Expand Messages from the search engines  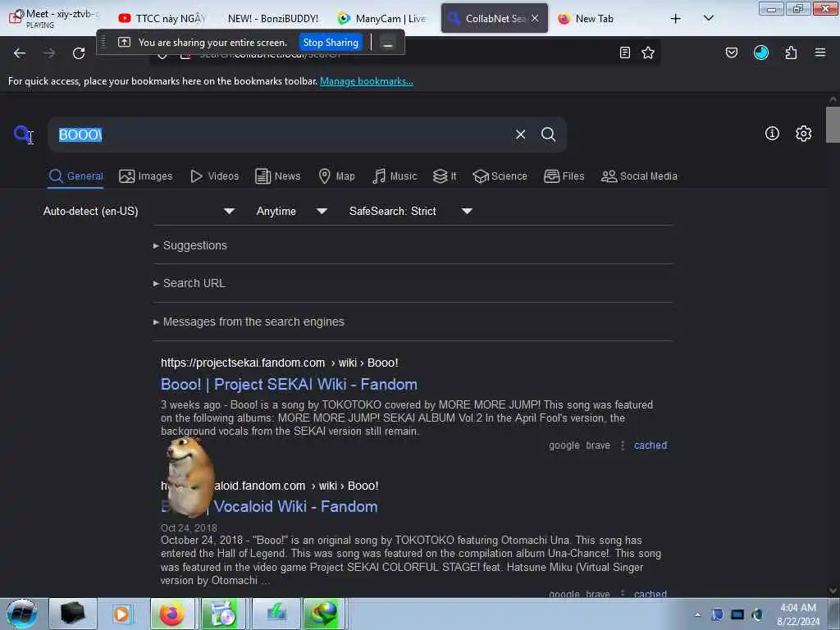click(249, 322)
